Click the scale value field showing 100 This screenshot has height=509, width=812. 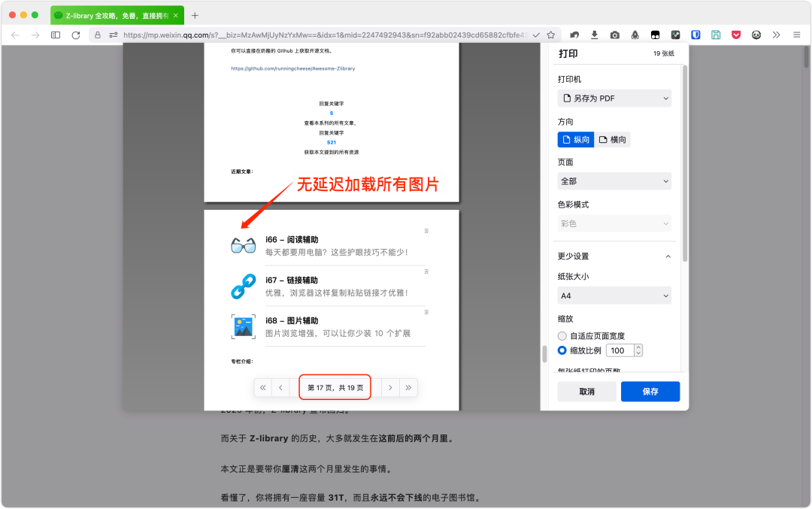pos(620,350)
